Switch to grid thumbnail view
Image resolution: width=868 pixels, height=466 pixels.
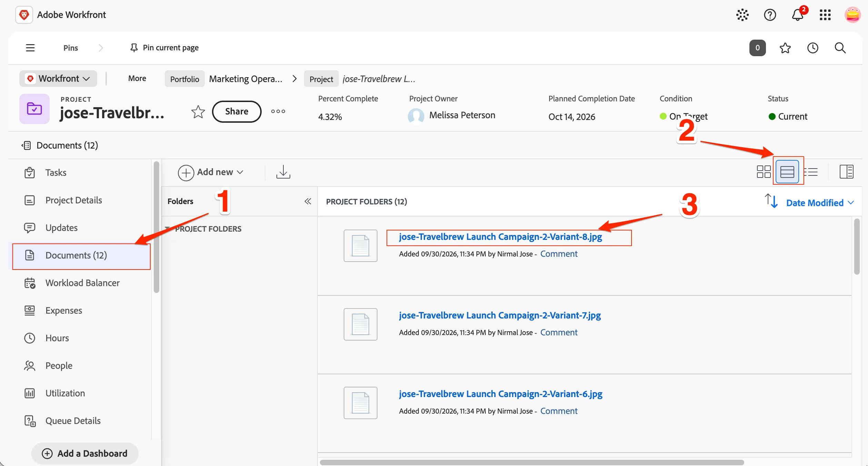[x=764, y=172]
